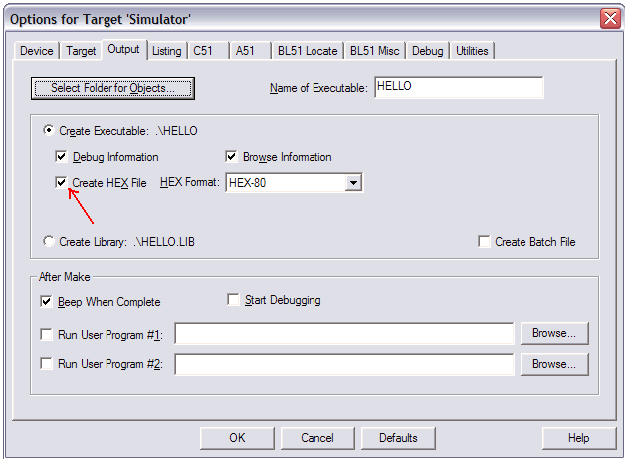Image resolution: width=629 pixels, height=461 pixels.
Task: Enable the Create Batch File checkbox
Action: (485, 242)
